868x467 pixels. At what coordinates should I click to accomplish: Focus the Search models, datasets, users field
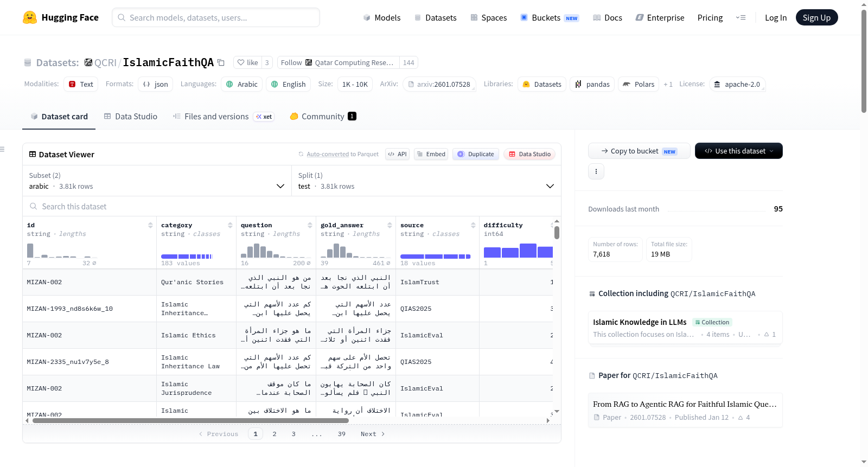click(216, 17)
